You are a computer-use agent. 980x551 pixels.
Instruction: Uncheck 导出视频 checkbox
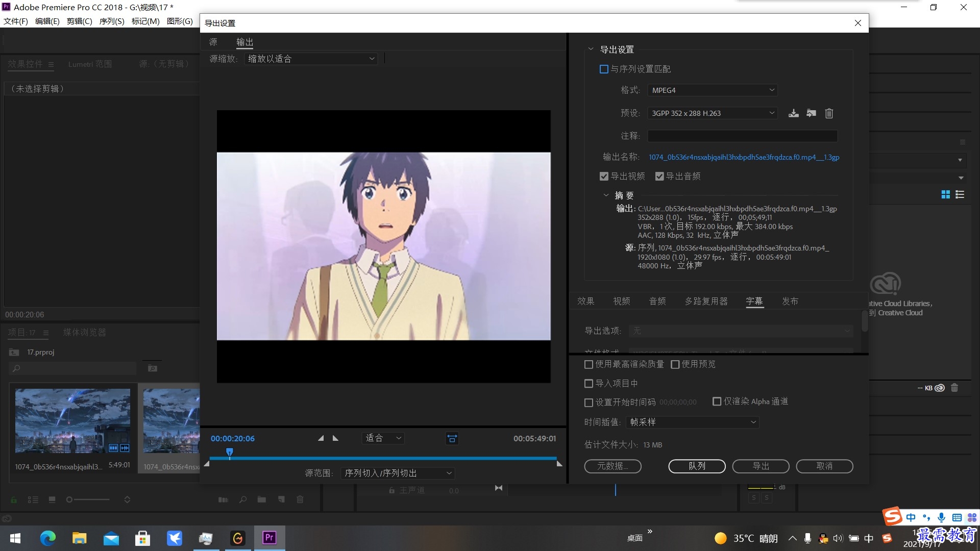click(604, 176)
